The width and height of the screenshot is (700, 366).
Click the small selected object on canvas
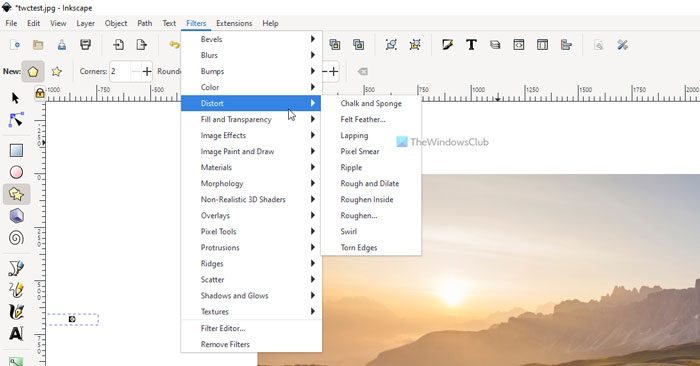click(x=72, y=319)
